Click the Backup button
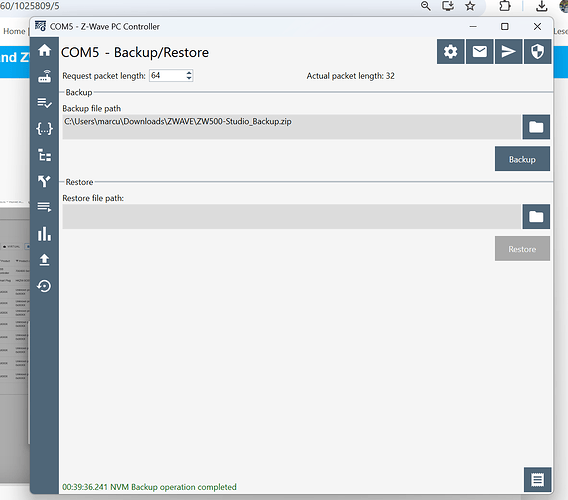Screen dimensions: 568x500 (522, 159)
